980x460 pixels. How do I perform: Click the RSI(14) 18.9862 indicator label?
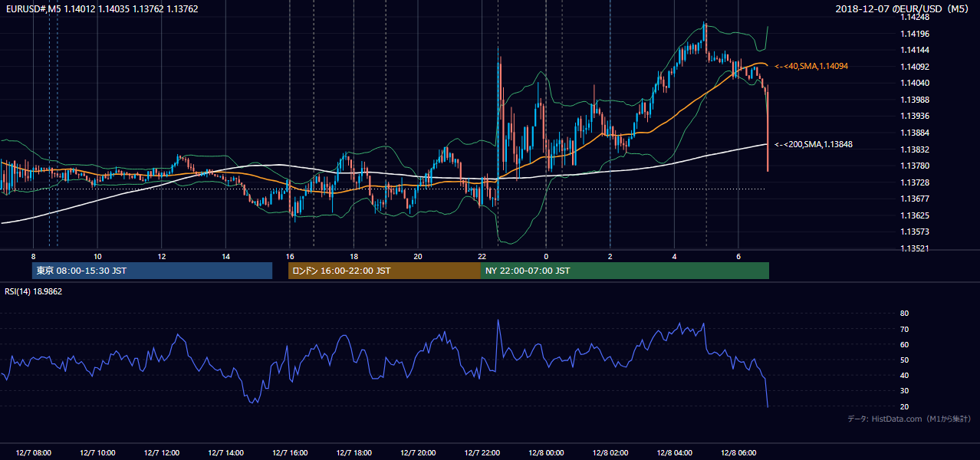point(34,291)
